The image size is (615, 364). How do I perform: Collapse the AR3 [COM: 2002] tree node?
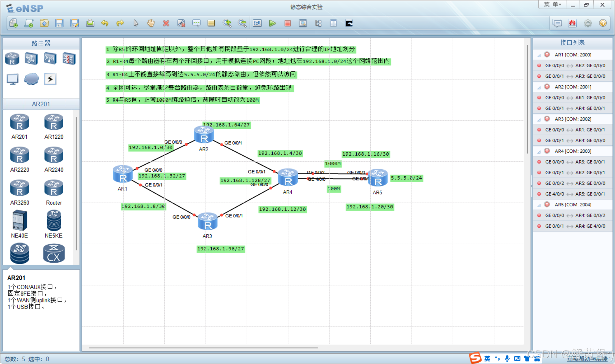click(x=539, y=119)
